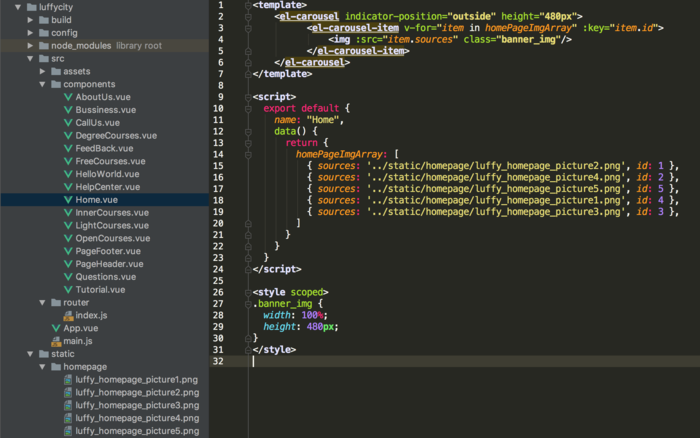Select Questions.vue file
The width and height of the screenshot is (700, 438).
point(105,277)
